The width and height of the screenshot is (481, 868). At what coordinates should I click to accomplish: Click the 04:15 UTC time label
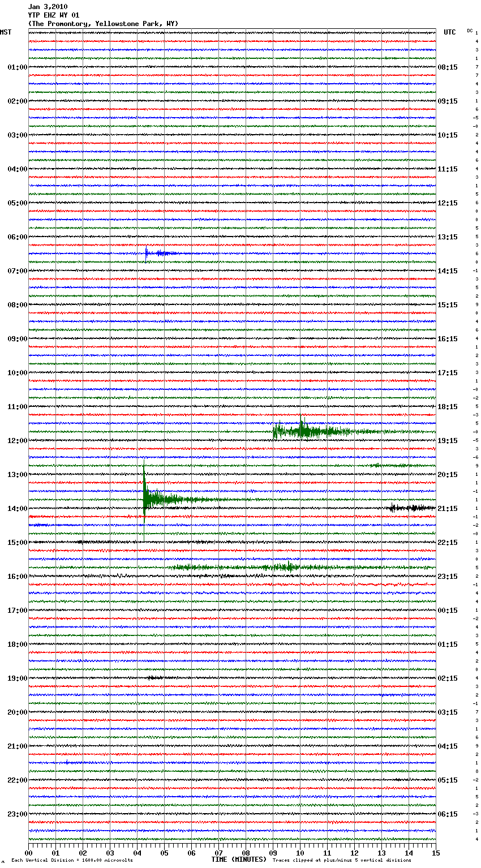448,746
